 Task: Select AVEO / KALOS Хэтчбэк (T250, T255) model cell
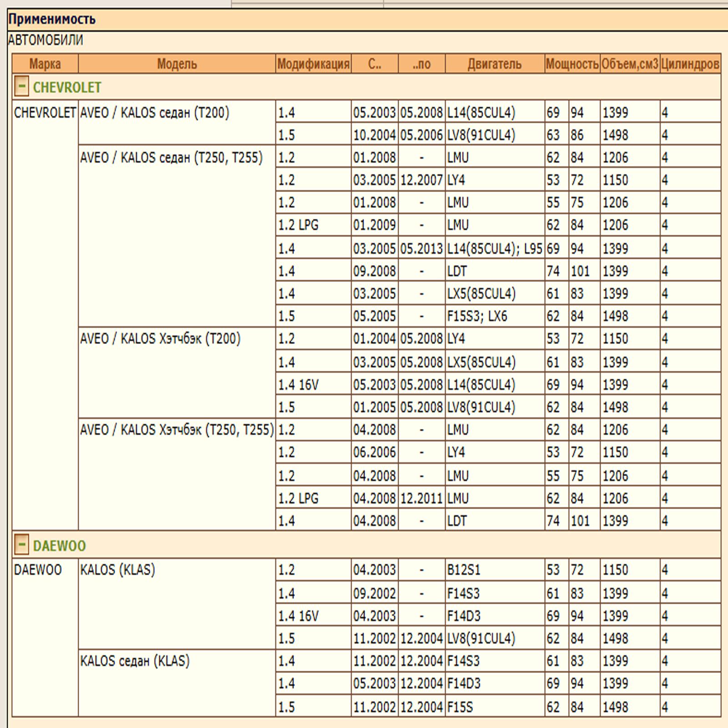pyautogui.click(x=177, y=430)
